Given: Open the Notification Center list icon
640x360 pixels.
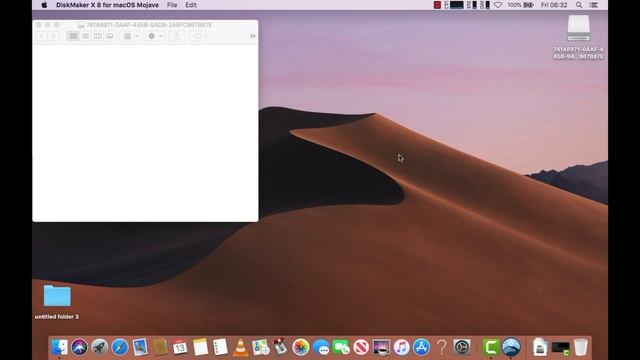Looking at the screenshot, I should [594, 5].
